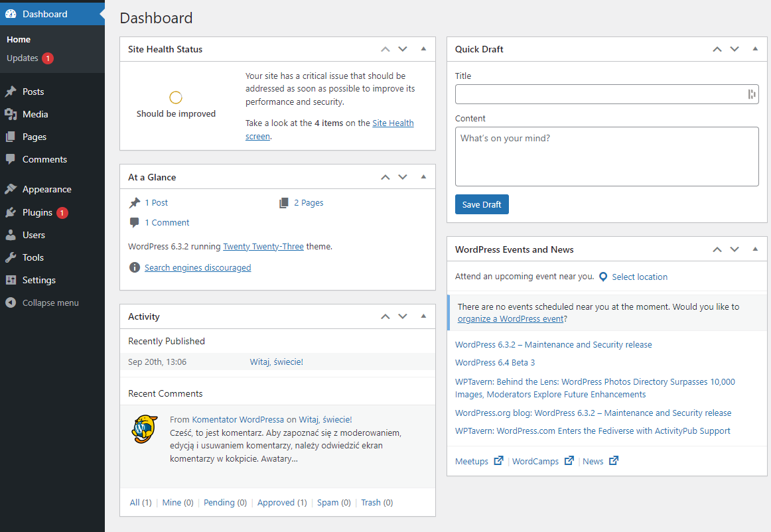This screenshot has width=771, height=532.
Task: Click Search engines discouraged link
Action: click(x=198, y=267)
